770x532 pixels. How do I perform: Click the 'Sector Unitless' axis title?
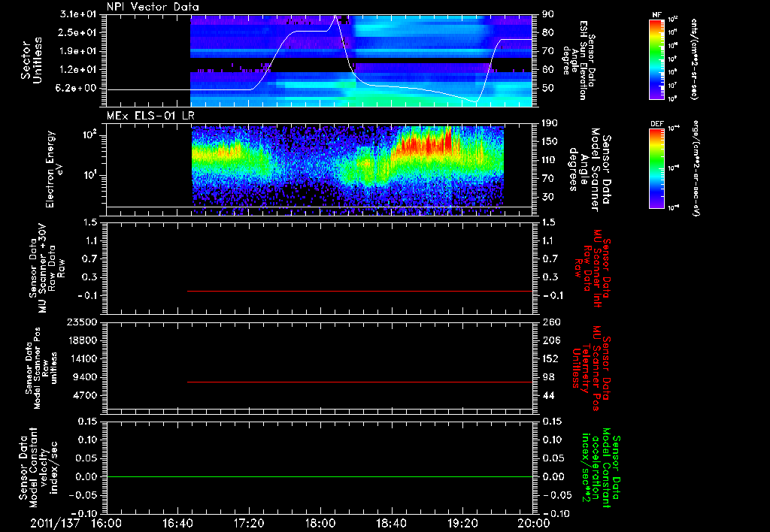32,60
